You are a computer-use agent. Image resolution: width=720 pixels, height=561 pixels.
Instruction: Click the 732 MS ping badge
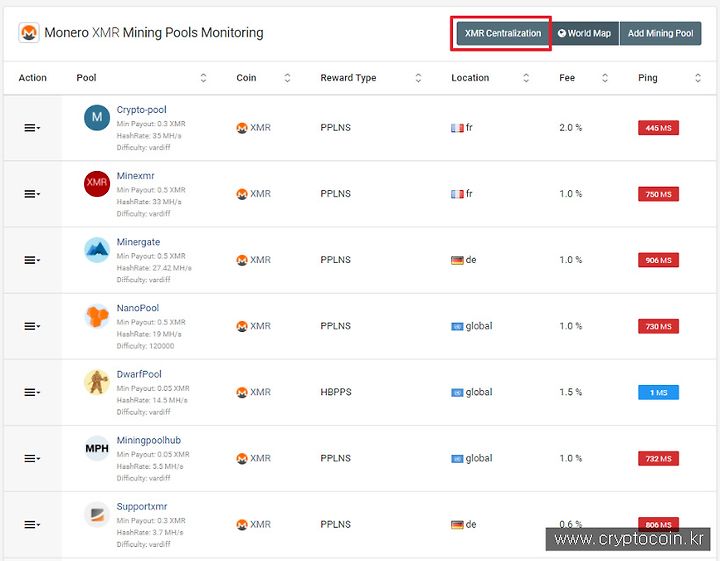pos(658,458)
